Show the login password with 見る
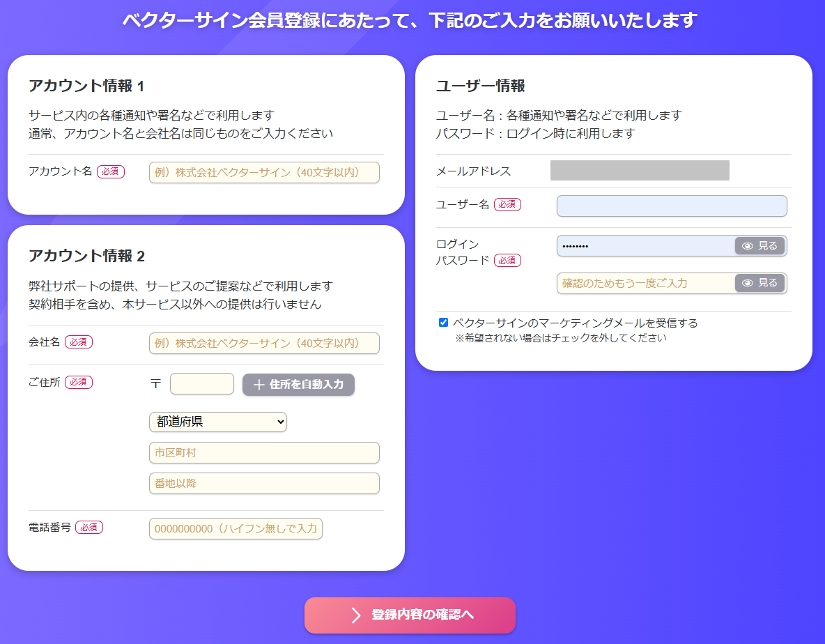825x644 pixels. (x=760, y=246)
